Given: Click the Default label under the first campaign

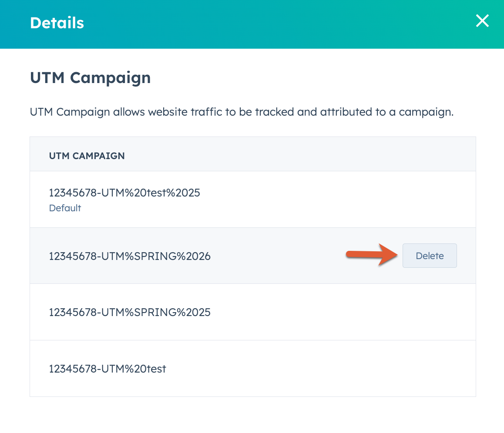Looking at the screenshot, I should (x=65, y=208).
